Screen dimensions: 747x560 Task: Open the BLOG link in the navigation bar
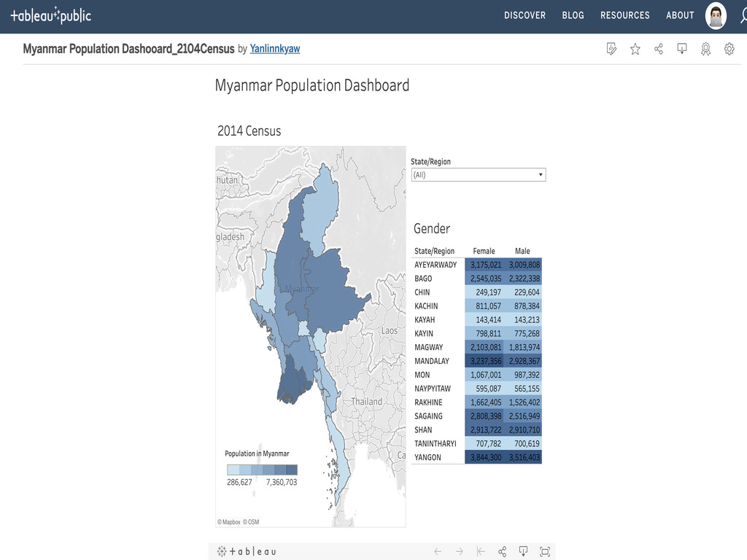click(x=573, y=15)
